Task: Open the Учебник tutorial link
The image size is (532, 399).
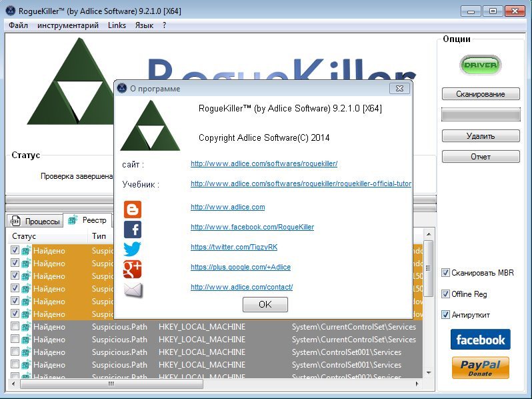Action: [x=301, y=183]
